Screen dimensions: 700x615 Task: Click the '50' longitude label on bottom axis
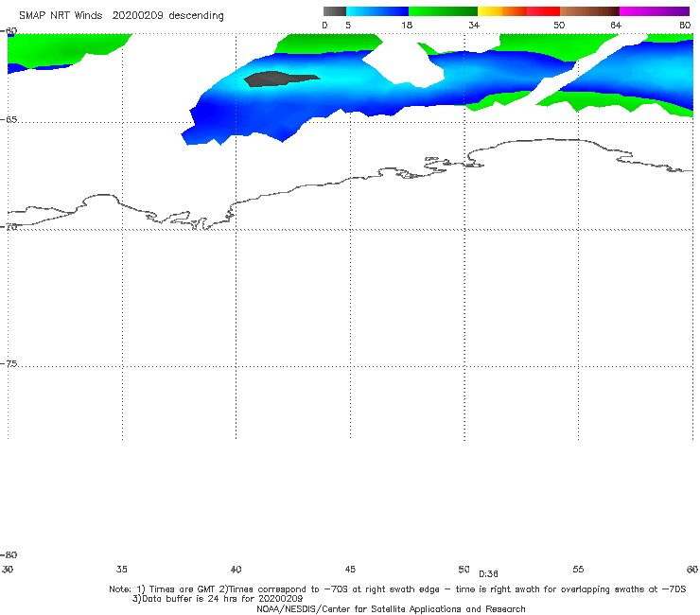[464, 569]
